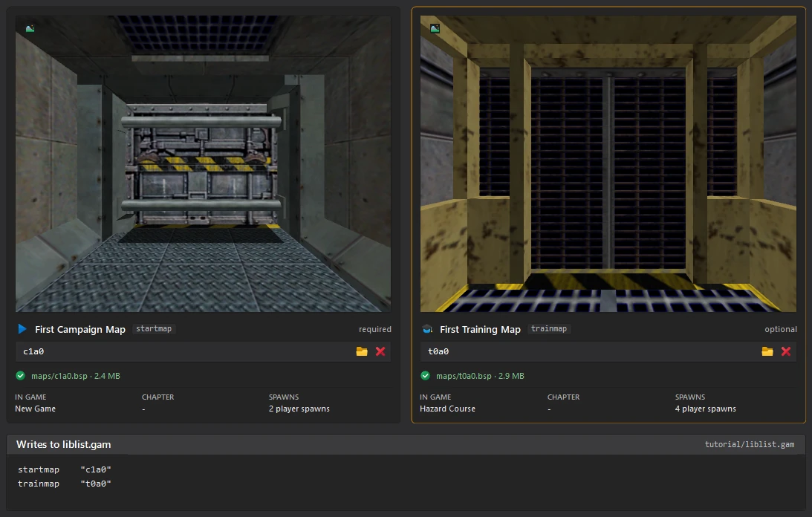
Task: Click the c1a0 campaign map name field
Action: (203, 352)
